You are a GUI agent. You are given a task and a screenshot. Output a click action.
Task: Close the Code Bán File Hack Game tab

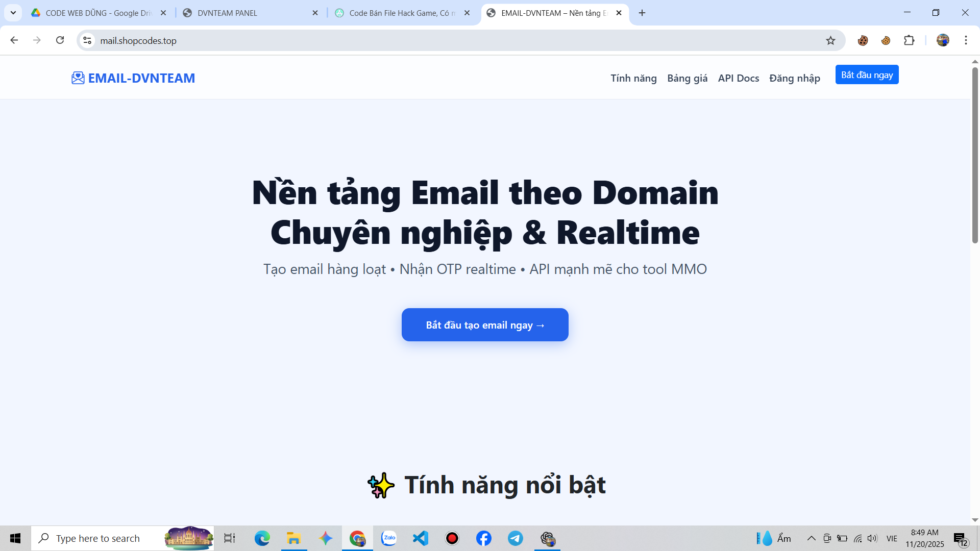point(467,13)
